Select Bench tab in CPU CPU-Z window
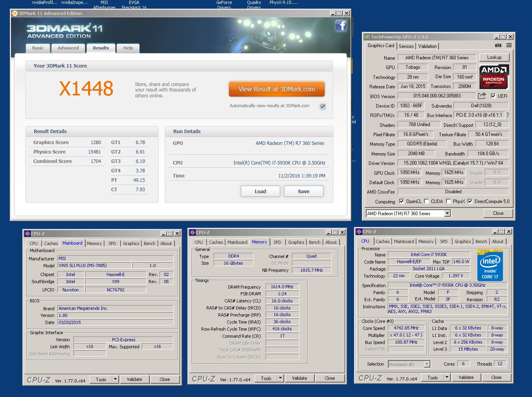This screenshot has height=397, width=532. [481, 241]
